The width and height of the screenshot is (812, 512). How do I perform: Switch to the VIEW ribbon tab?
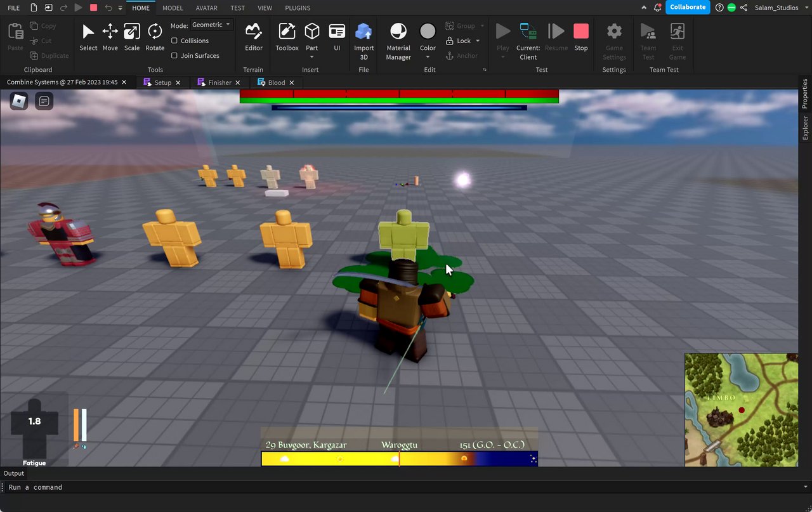pos(265,8)
